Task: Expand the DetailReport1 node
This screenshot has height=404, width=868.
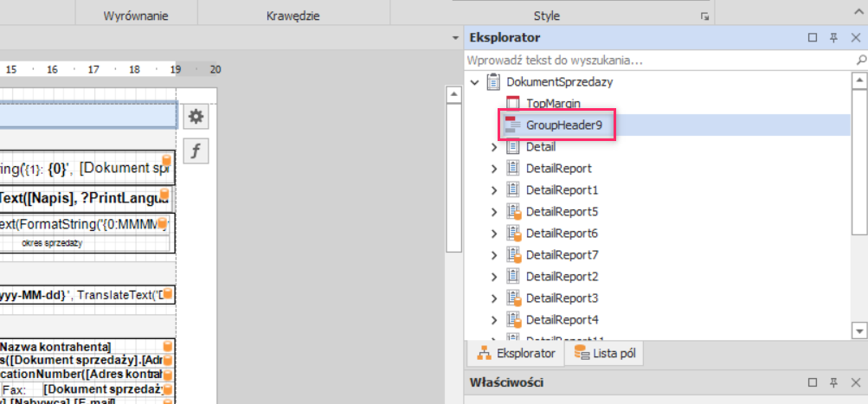Action: (x=494, y=190)
